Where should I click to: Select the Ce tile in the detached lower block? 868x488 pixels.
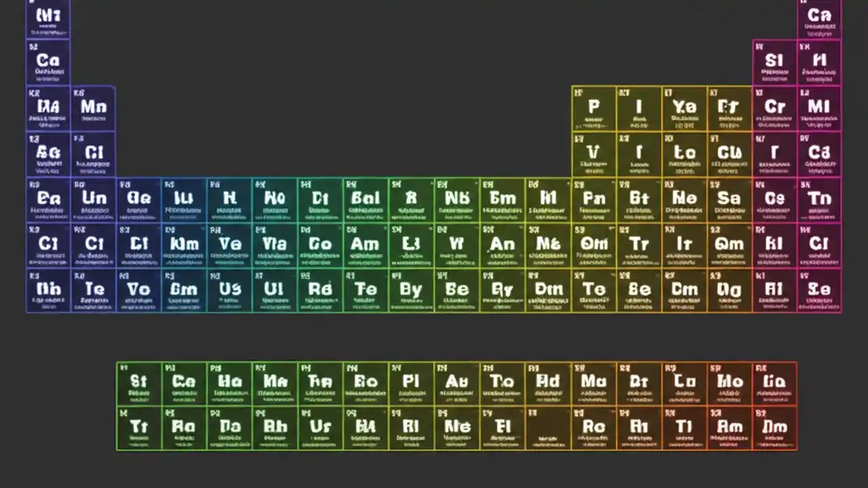pos(183,381)
